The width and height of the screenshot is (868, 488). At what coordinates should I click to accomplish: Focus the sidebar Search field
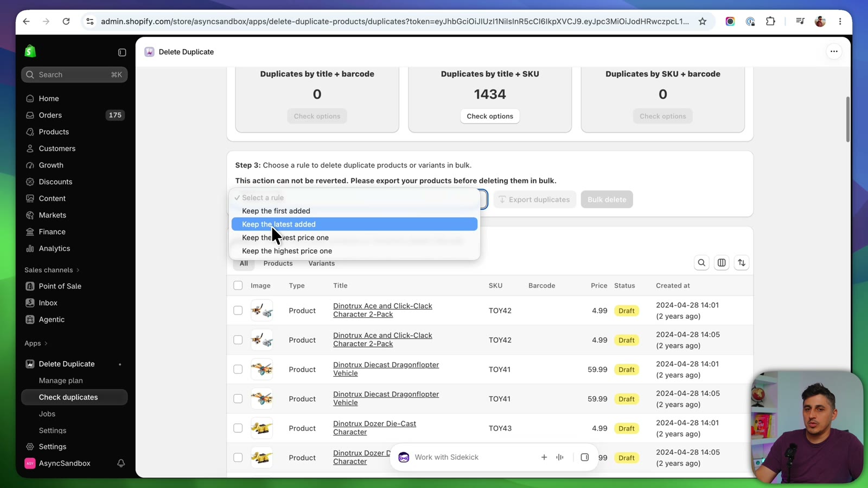pos(74,75)
